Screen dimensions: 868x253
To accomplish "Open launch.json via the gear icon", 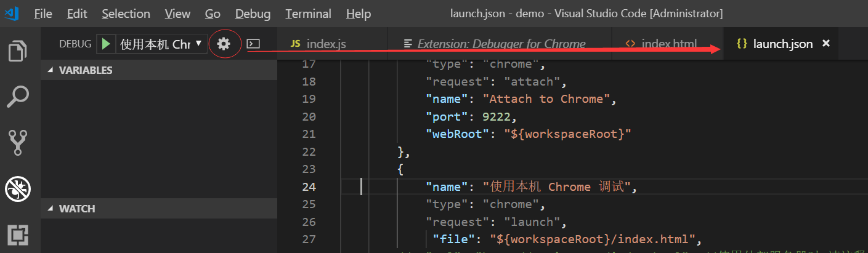I will point(223,44).
